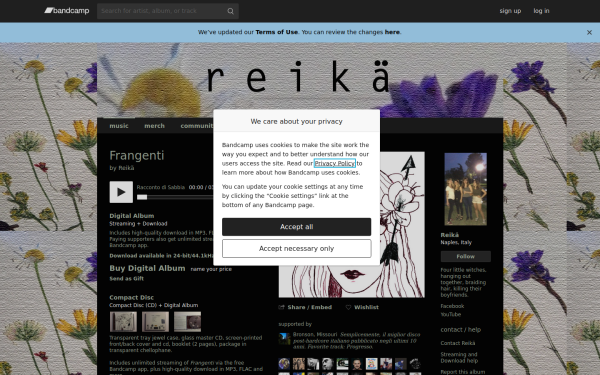Click the Reikä artist link under Frangenti
Viewport: 600px width, 375px height.
point(126,168)
